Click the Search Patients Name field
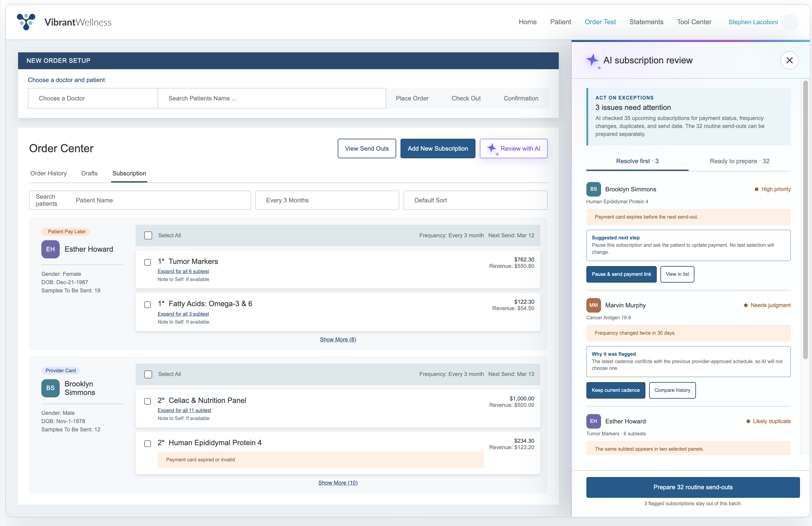This screenshot has width=812, height=526. point(272,98)
